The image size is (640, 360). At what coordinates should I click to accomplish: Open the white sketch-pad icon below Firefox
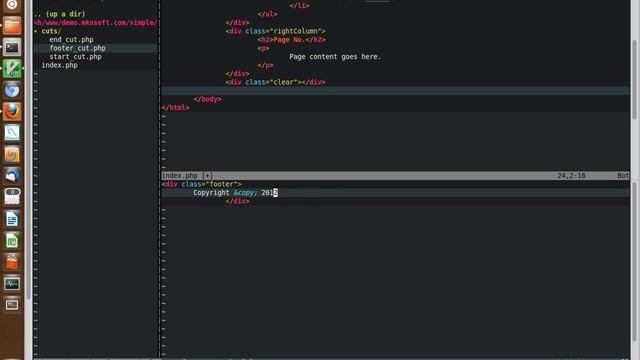[12, 133]
